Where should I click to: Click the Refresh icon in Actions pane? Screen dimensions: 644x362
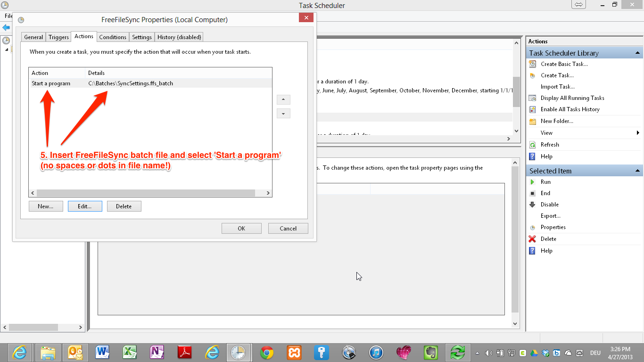point(532,145)
